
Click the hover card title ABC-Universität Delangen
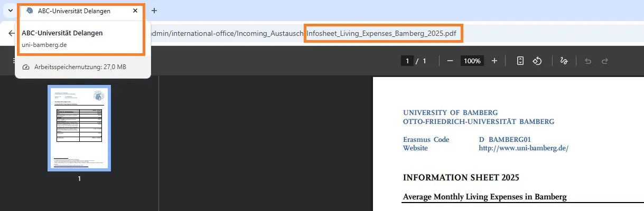(62, 33)
